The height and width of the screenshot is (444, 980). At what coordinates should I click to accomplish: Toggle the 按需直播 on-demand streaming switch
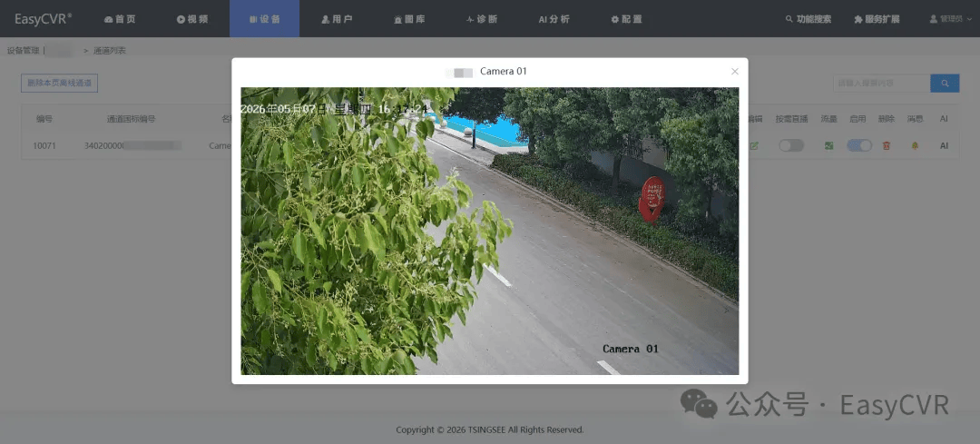tap(791, 145)
